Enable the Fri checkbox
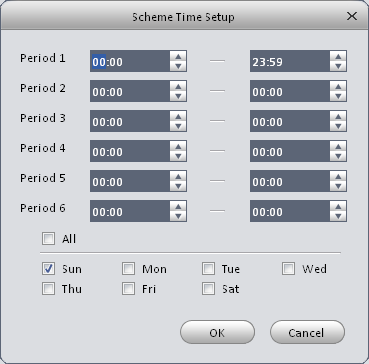 click(x=128, y=289)
